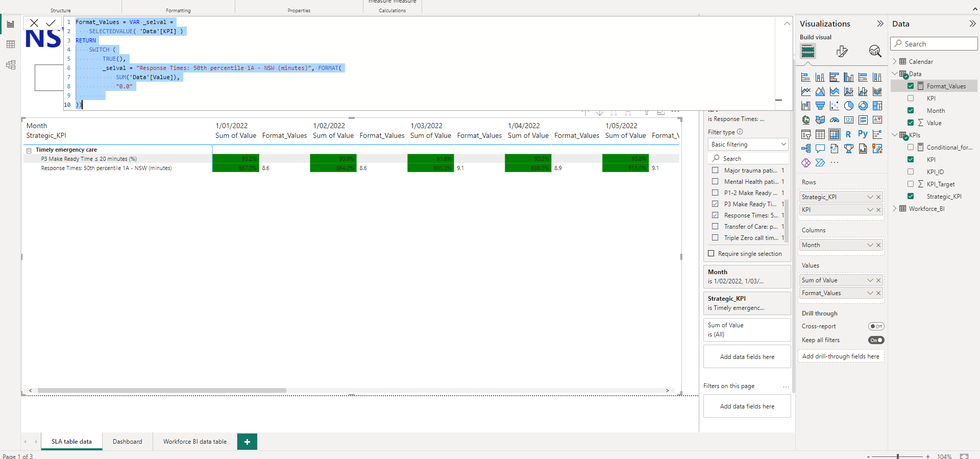Open the Workforce BI data table tab
This screenshot has height=459, width=980.
[x=195, y=442]
